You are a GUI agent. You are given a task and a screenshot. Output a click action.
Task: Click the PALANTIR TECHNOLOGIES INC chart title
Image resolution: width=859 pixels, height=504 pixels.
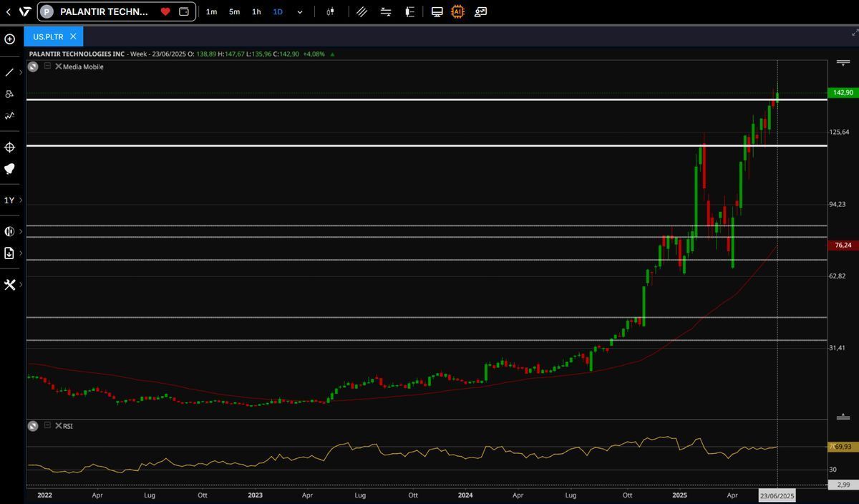(77, 54)
